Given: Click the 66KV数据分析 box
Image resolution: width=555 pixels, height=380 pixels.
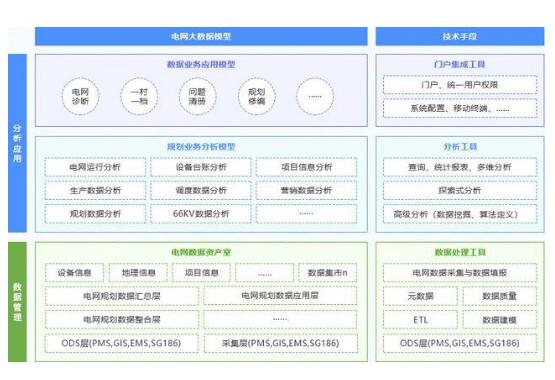Looking at the screenshot, I should (201, 214).
